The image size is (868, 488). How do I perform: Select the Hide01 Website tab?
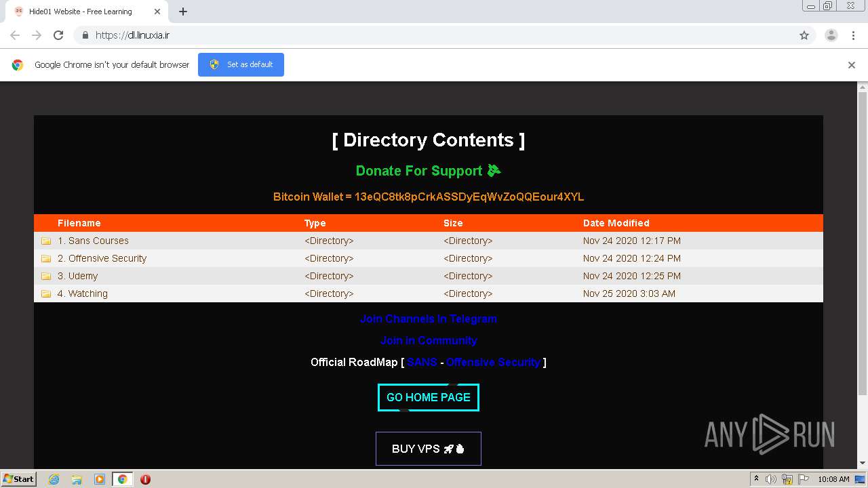(87, 12)
